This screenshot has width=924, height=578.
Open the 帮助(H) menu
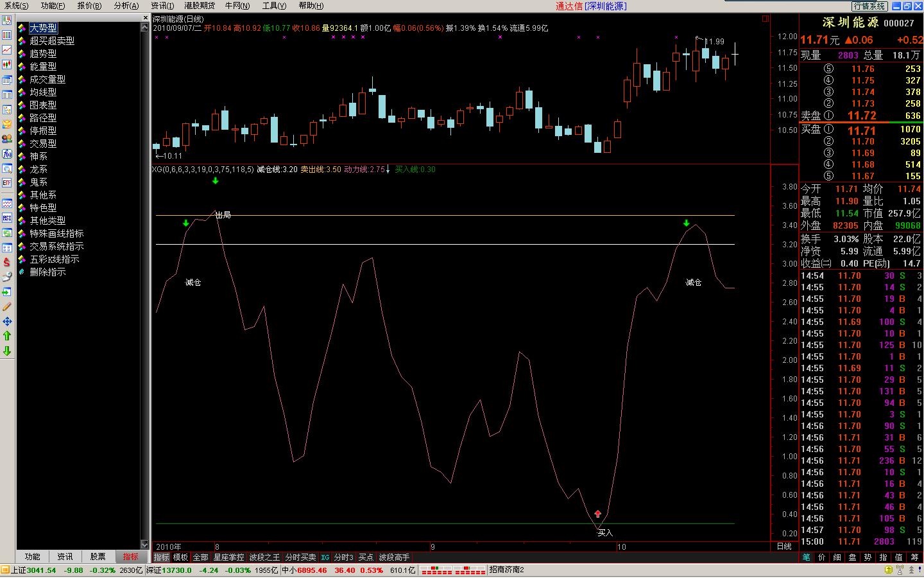tap(311, 6)
